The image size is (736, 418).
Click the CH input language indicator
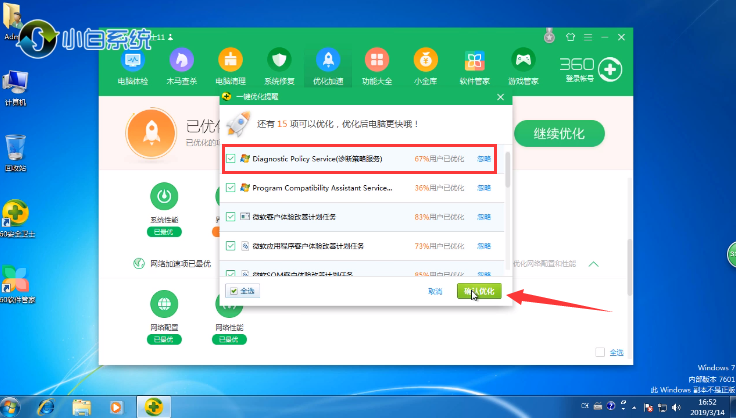585,406
